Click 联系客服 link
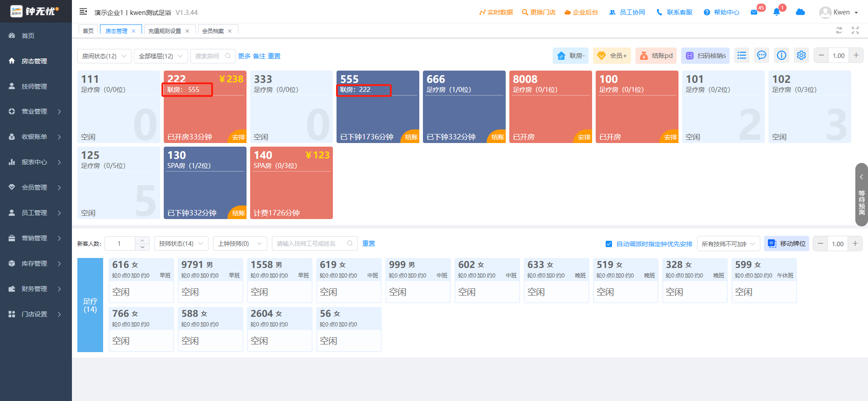Viewport: 868px width, 401px height. tap(674, 12)
